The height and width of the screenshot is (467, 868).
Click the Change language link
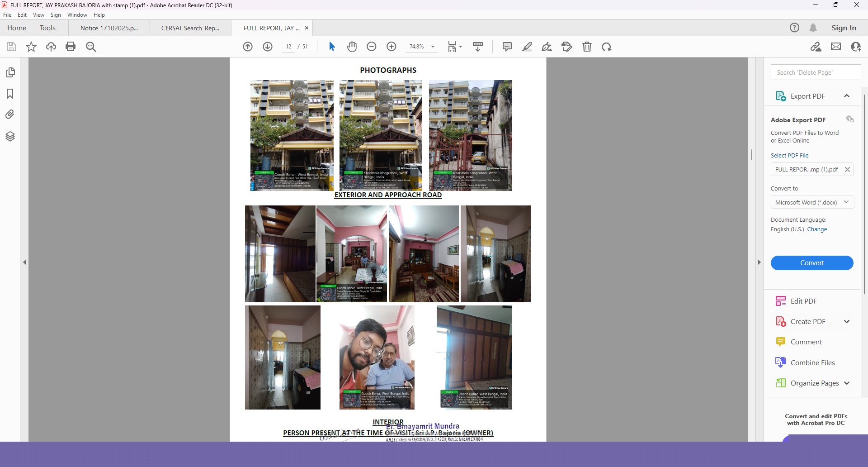(x=817, y=229)
